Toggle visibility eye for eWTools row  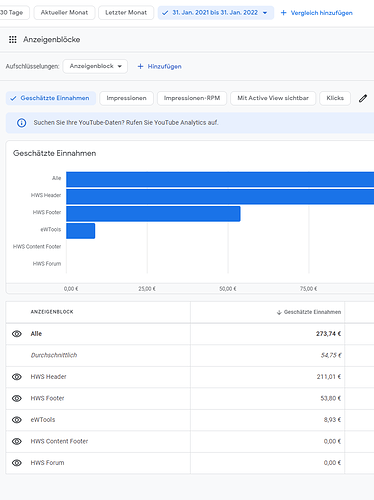click(x=17, y=420)
